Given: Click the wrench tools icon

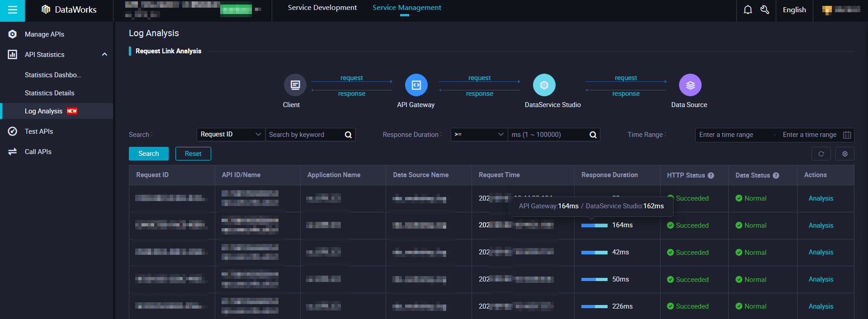Looking at the screenshot, I should (x=764, y=10).
